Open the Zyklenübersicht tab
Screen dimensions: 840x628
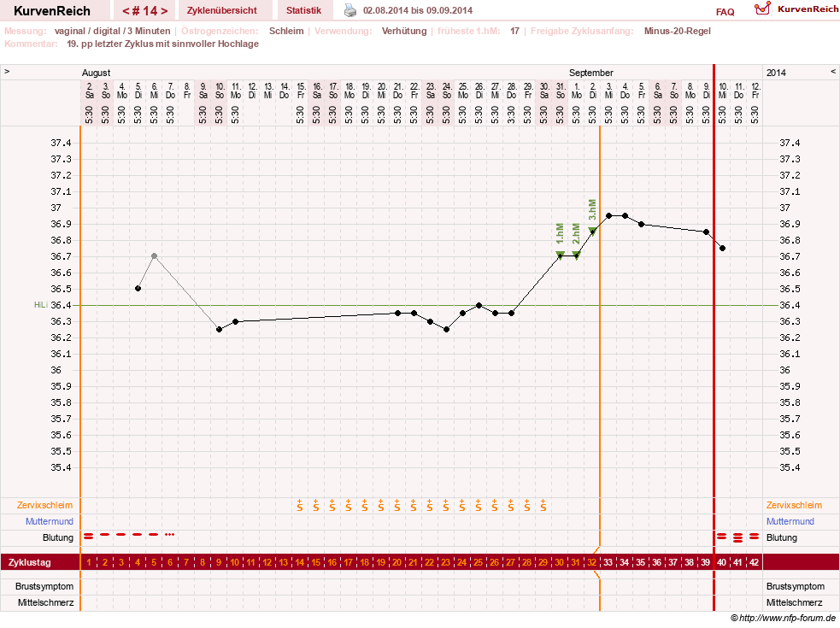click(222, 10)
